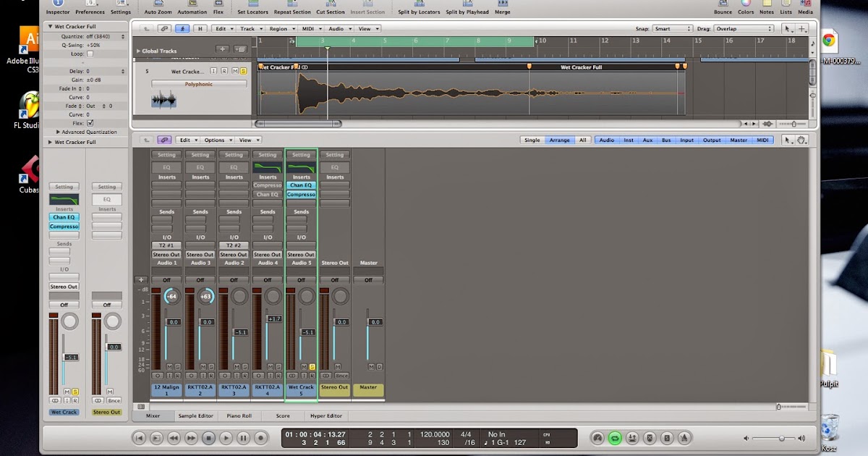Screen dimensions: 868x456
Task: Toggle the Loop checkbox in region parameters
Action: pos(90,54)
